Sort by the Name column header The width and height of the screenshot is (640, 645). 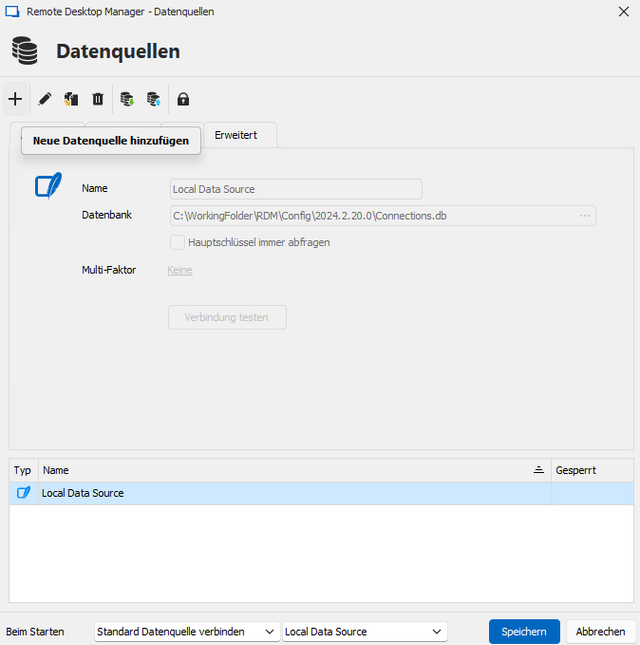[294, 470]
